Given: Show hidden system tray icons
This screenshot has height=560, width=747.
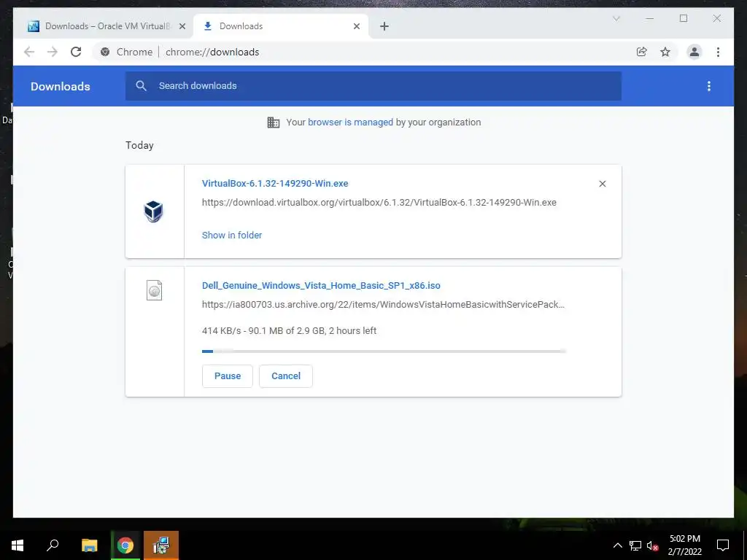Looking at the screenshot, I should (617, 545).
